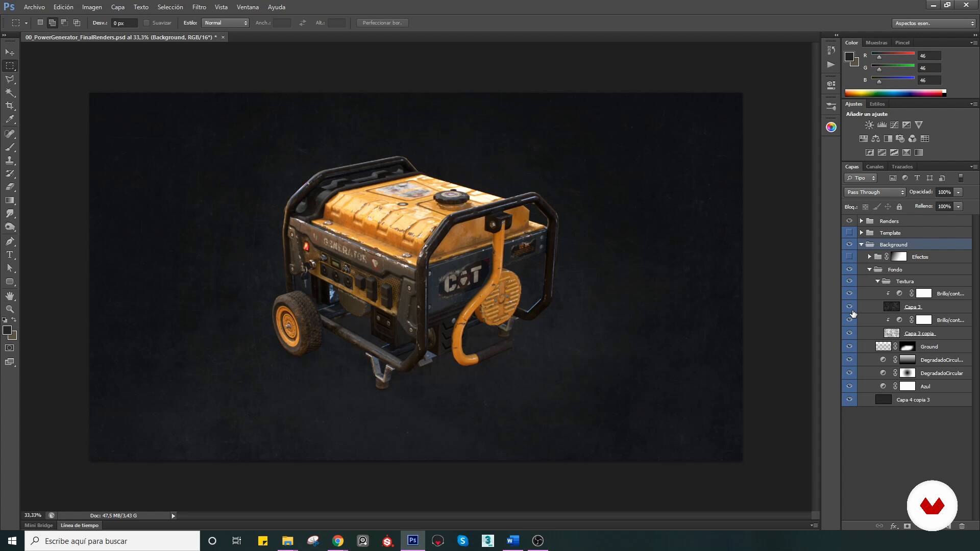This screenshot has width=980, height=551.
Task: Hide the Ground layer
Action: click(x=849, y=346)
